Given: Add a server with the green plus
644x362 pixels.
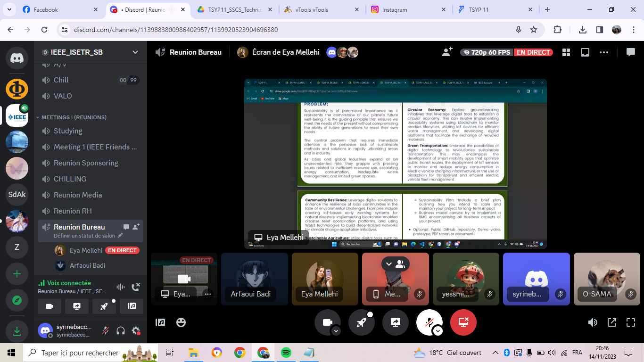Looking at the screenshot, I should click(17, 274).
